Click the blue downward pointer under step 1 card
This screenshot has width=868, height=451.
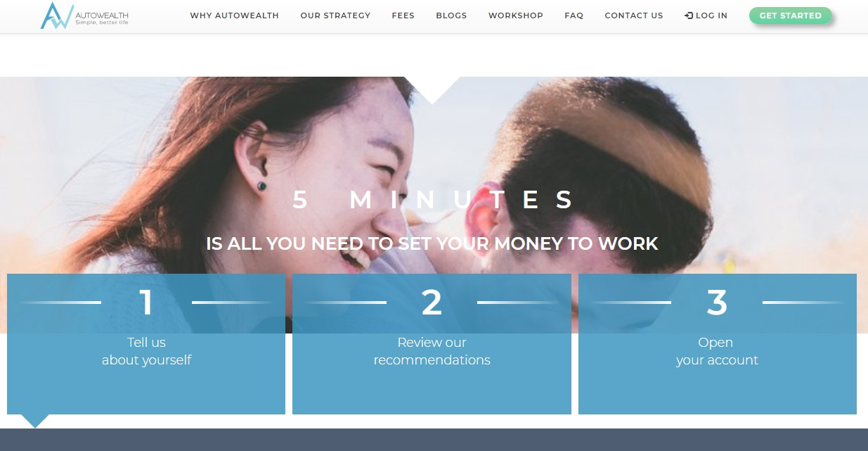(x=35, y=421)
